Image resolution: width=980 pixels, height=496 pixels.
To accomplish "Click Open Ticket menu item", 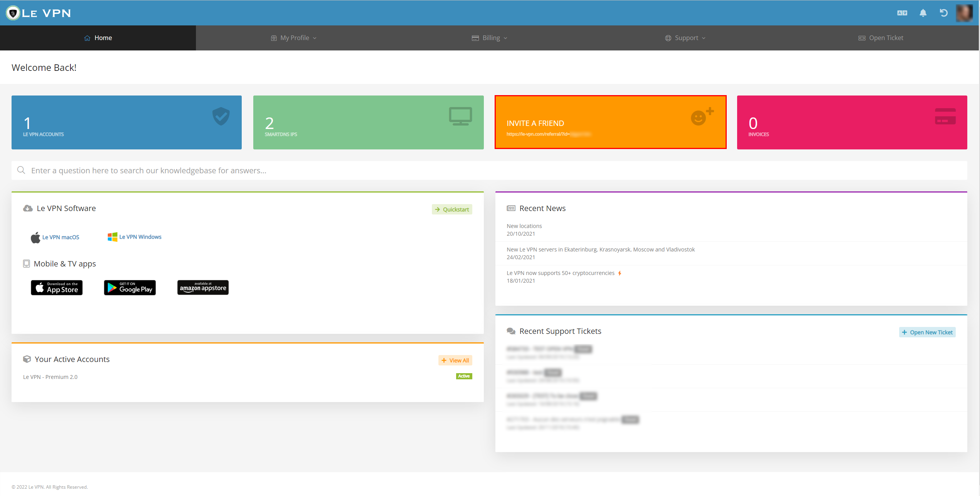I will click(881, 37).
